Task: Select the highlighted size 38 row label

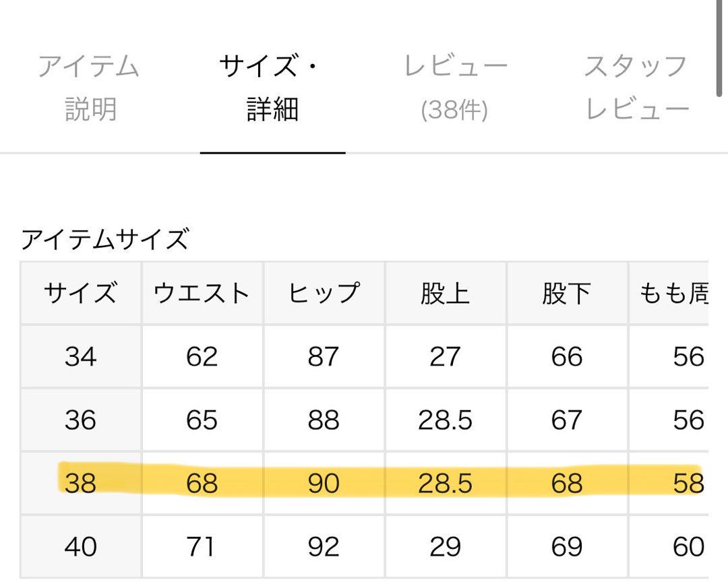Action: (81, 483)
